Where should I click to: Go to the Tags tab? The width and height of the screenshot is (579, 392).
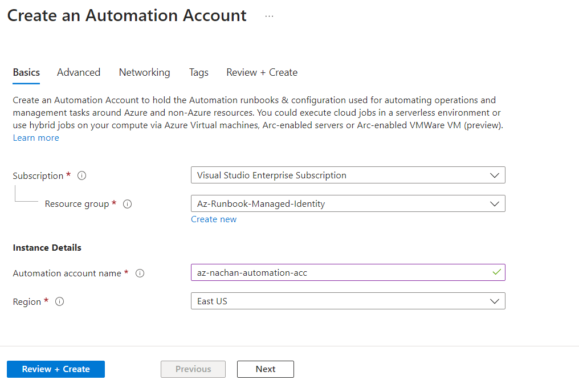click(199, 72)
